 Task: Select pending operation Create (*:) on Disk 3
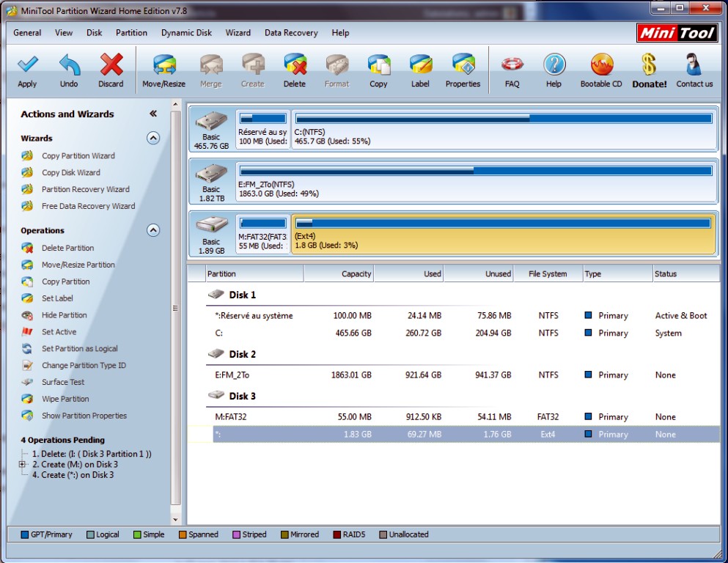(73, 475)
